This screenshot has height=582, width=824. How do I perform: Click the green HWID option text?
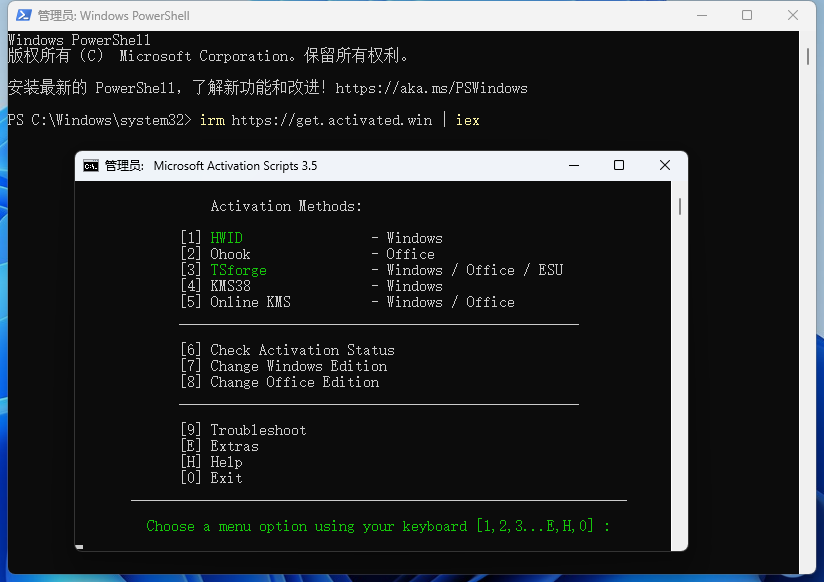[x=226, y=238]
